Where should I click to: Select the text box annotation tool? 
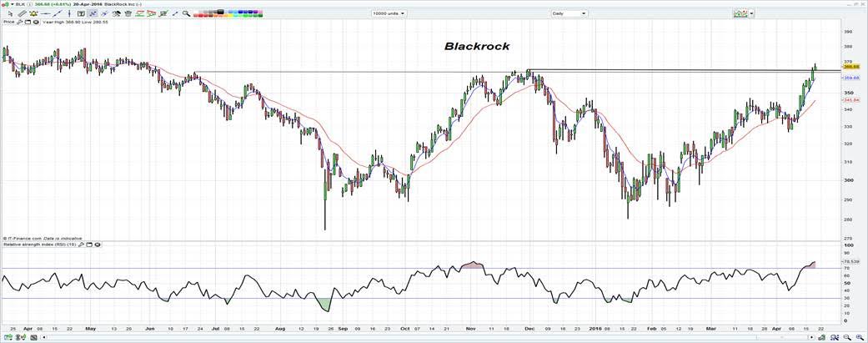(81, 13)
